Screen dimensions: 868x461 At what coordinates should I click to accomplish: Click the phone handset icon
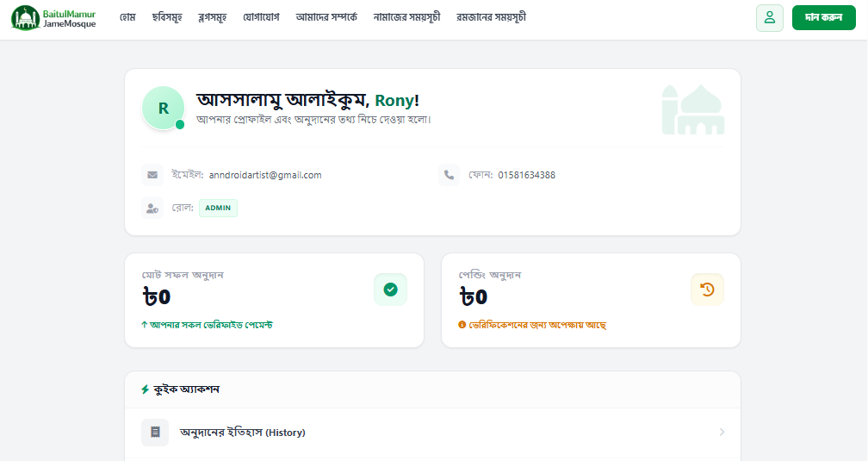(449, 175)
